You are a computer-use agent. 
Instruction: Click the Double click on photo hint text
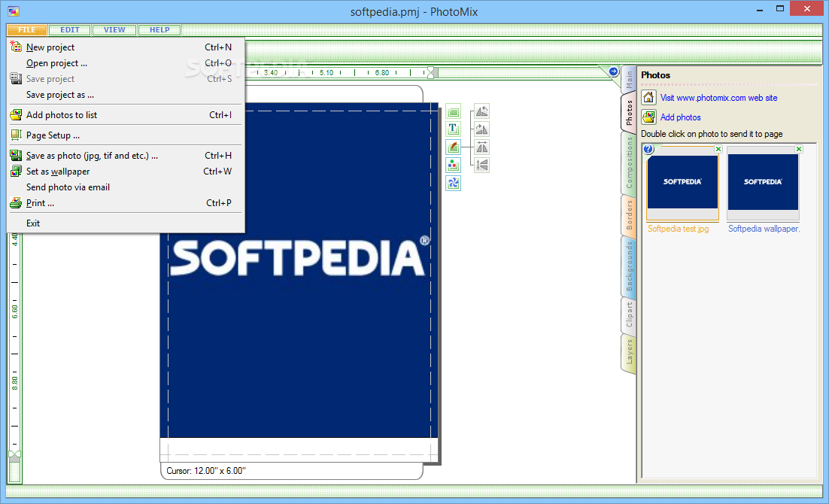712,134
